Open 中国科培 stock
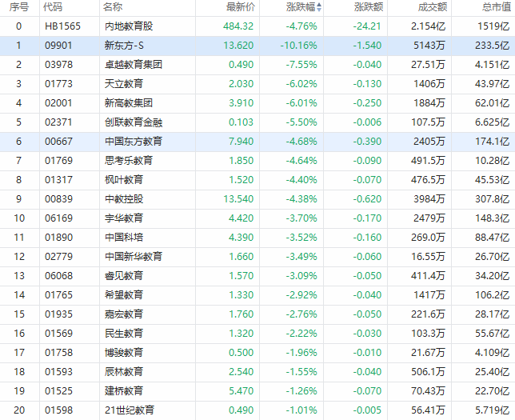The image size is (515, 420). [124, 238]
